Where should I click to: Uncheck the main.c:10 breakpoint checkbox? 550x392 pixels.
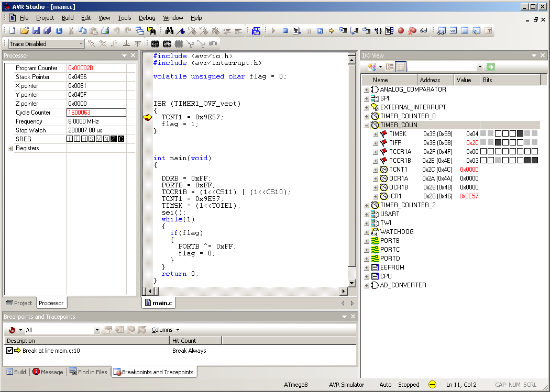coord(9,351)
